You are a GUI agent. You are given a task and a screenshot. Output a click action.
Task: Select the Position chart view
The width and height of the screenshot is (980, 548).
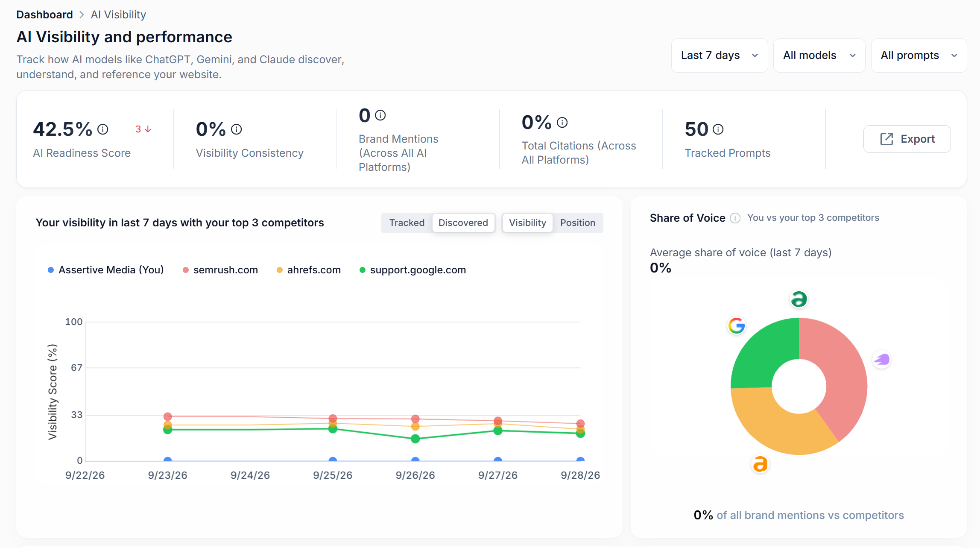pyautogui.click(x=578, y=223)
